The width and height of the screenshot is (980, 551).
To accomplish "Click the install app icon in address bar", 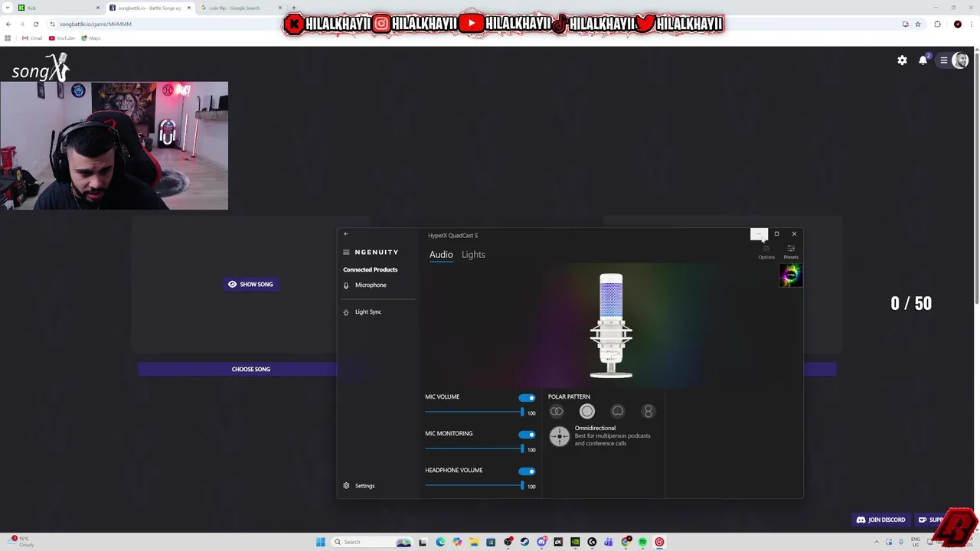I will [906, 24].
